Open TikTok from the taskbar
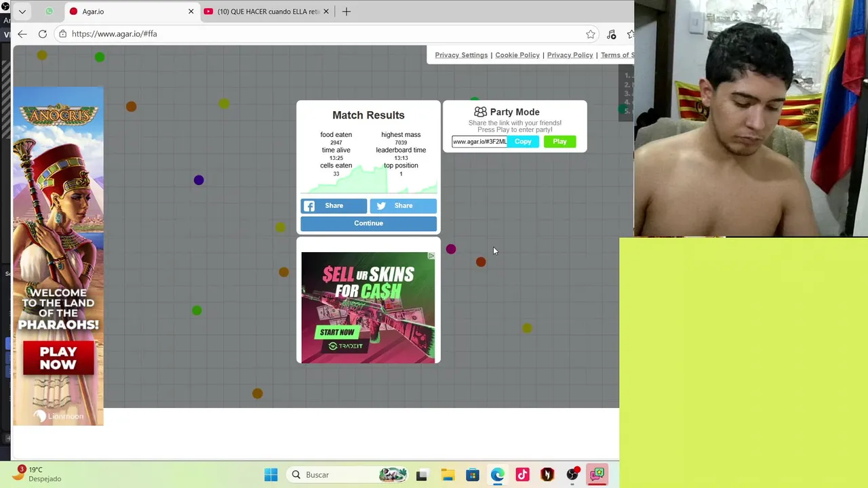868x488 pixels. coord(522,475)
